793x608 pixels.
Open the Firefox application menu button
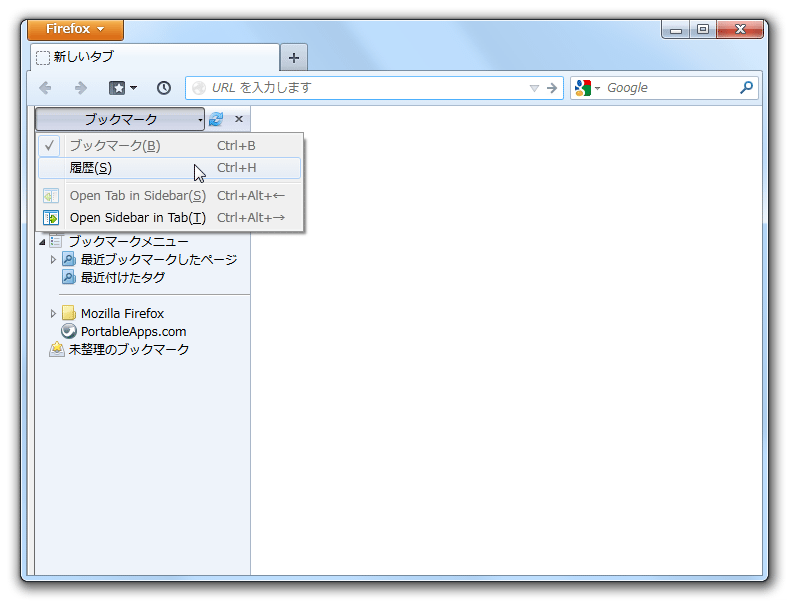click(75, 29)
